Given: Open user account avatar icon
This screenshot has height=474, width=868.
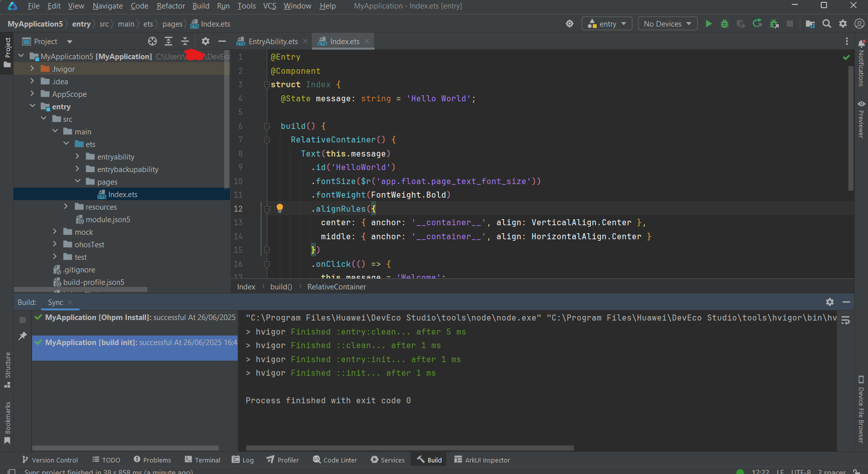Looking at the screenshot, I should coord(859,24).
